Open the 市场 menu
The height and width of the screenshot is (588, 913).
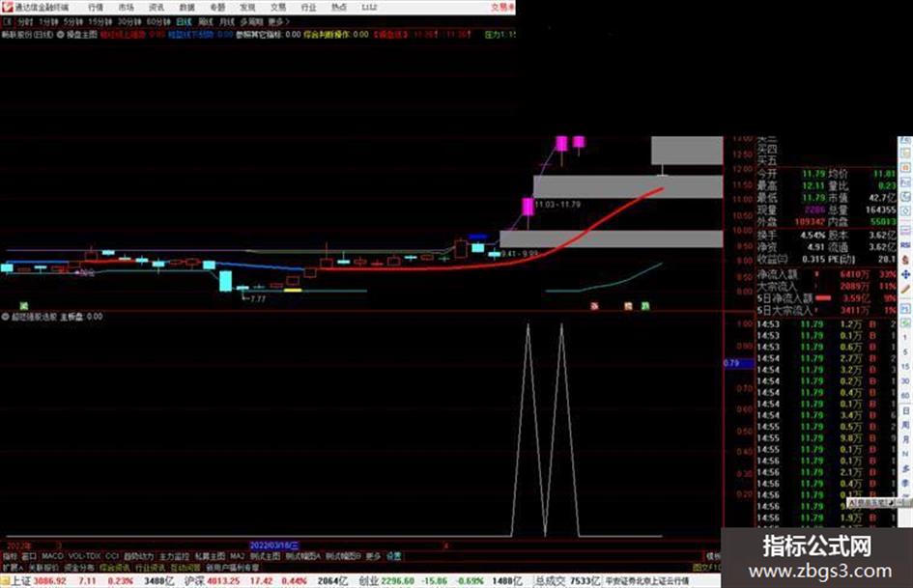126,7
